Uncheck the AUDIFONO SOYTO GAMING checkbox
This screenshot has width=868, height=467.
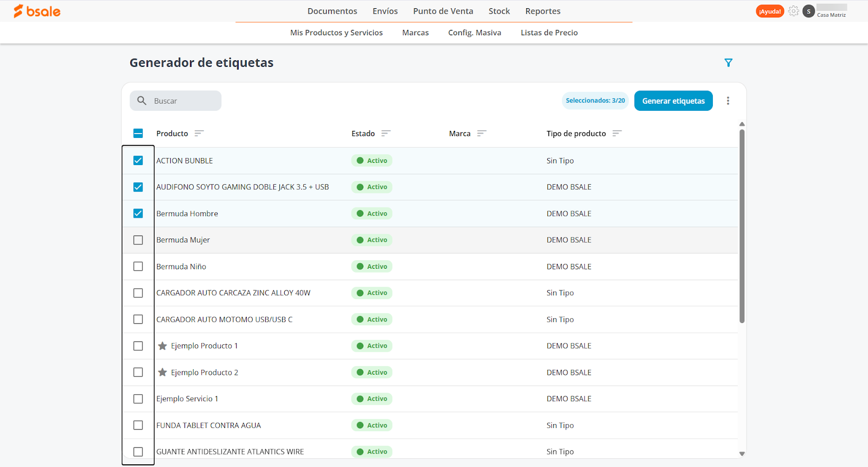coord(138,187)
